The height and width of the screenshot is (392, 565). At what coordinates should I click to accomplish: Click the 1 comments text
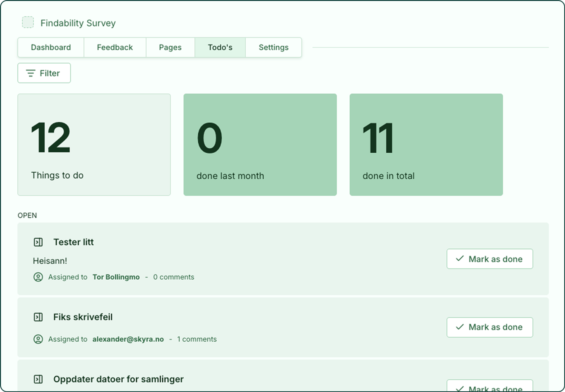click(197, 339)
